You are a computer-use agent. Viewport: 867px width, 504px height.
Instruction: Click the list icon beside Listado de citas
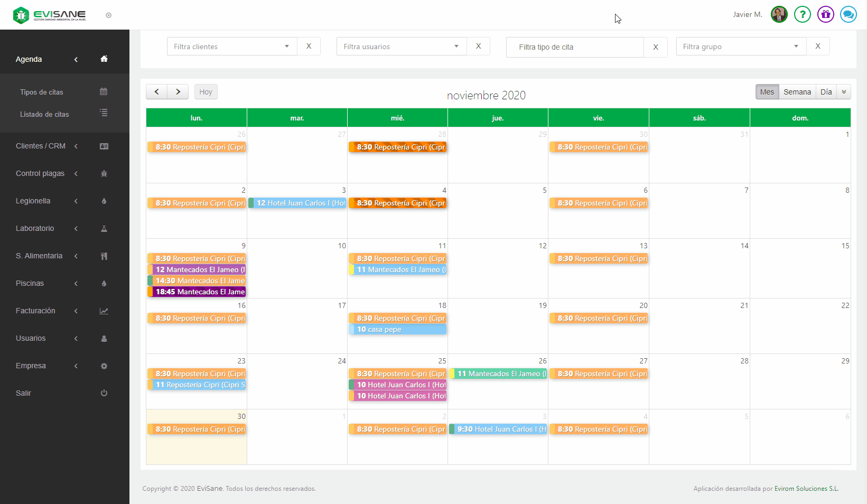104,113
